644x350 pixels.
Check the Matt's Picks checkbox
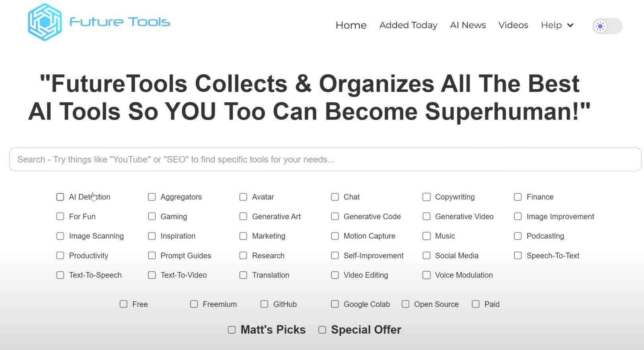pyautogui.click(x=232, y=330)
